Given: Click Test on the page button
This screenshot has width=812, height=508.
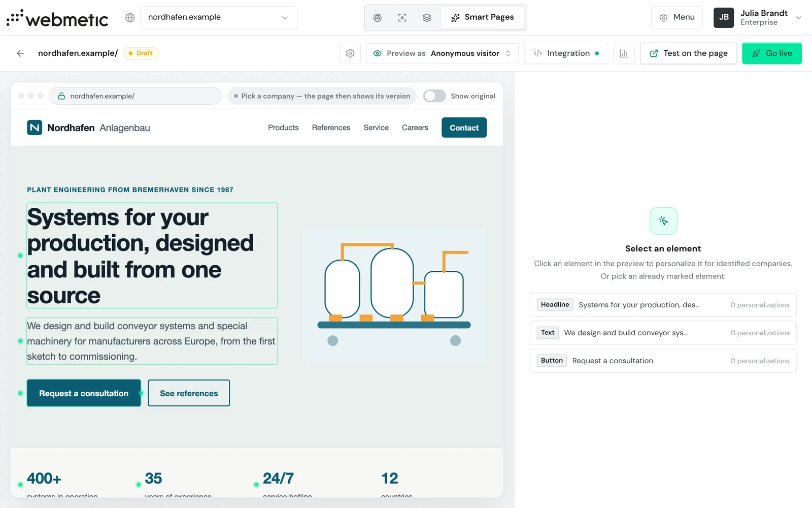Looking at the screenshot, I should 689,53.
